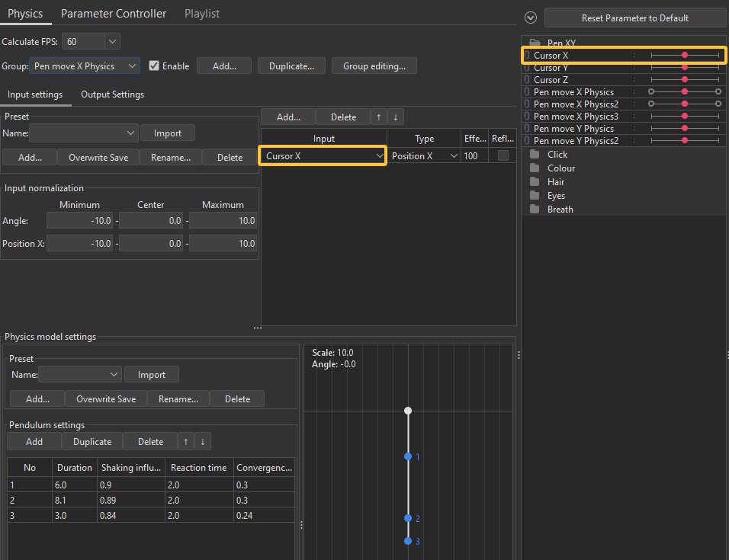729x560 pixels.
Task: Click Convergence value 0.24 for pendulum 3
Action: point(264,515)
